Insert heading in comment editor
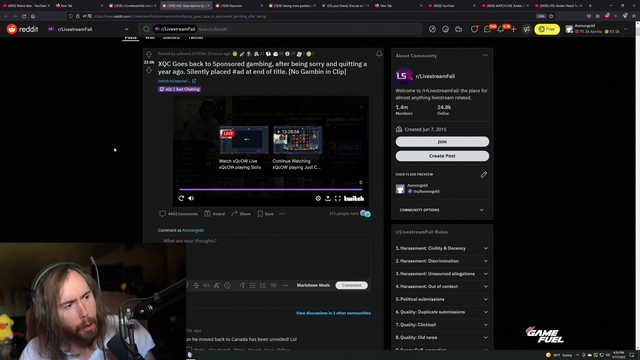 (x=242, y=285)
